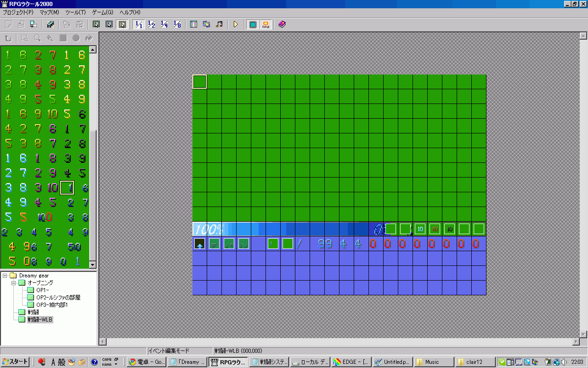The height and width of the screenshot is (368, 588).
Task: Click the music note Listen icon
Action: (x=219, y=24)
